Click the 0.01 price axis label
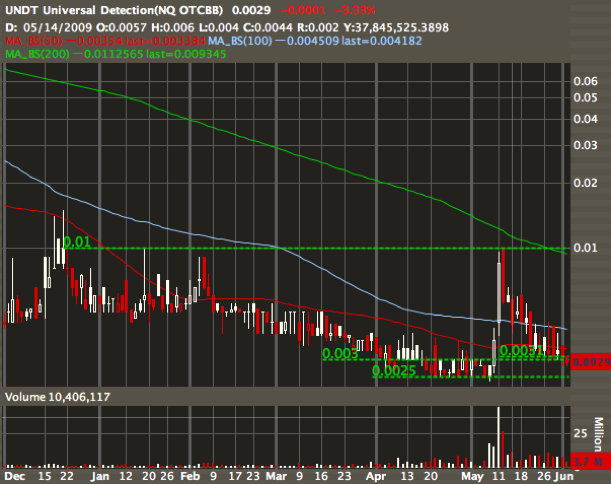This screenshot has height=484, width=611. pyautogui.click(x=585, y=248)
